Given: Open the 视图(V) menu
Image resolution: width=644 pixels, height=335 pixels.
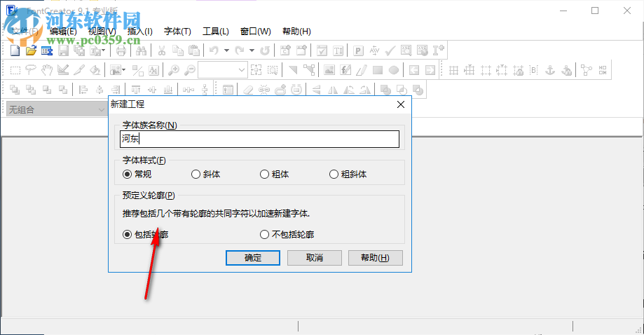Looking at the screenshot, I should tap(102, 32).
